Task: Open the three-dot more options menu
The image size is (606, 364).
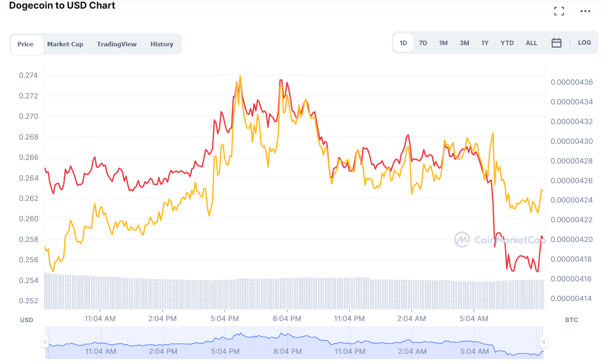Action: (585, 11)
